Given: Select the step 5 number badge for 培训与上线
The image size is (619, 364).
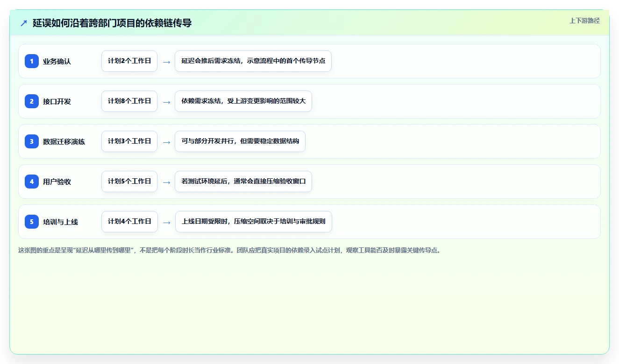Looking at the screenshot, I should [32, 222].
